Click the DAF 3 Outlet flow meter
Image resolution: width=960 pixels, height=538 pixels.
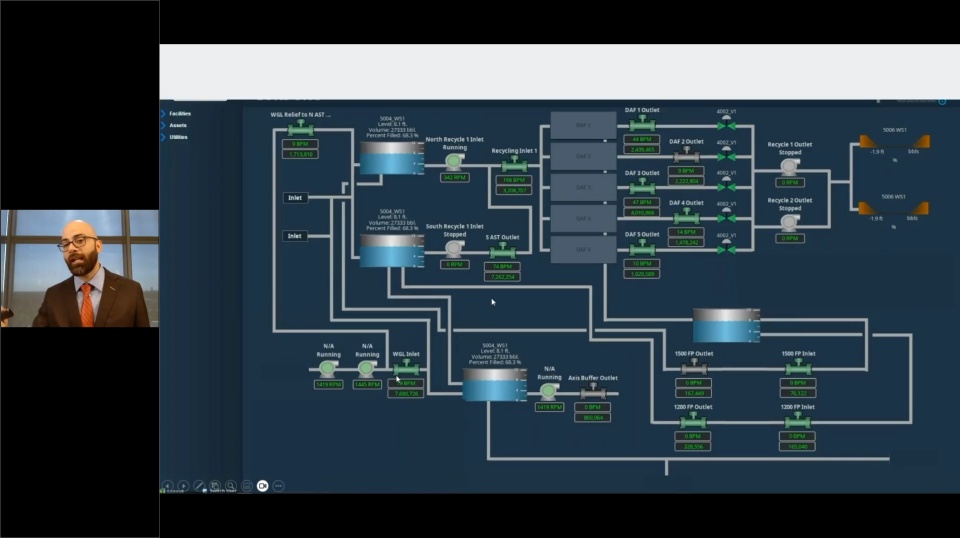click(642, 186)
